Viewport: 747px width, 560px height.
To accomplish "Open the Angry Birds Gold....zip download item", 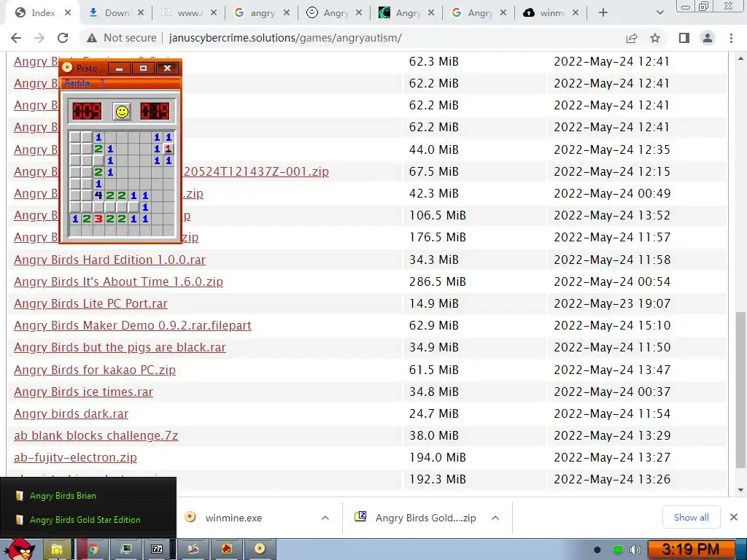I will (425, 518).
